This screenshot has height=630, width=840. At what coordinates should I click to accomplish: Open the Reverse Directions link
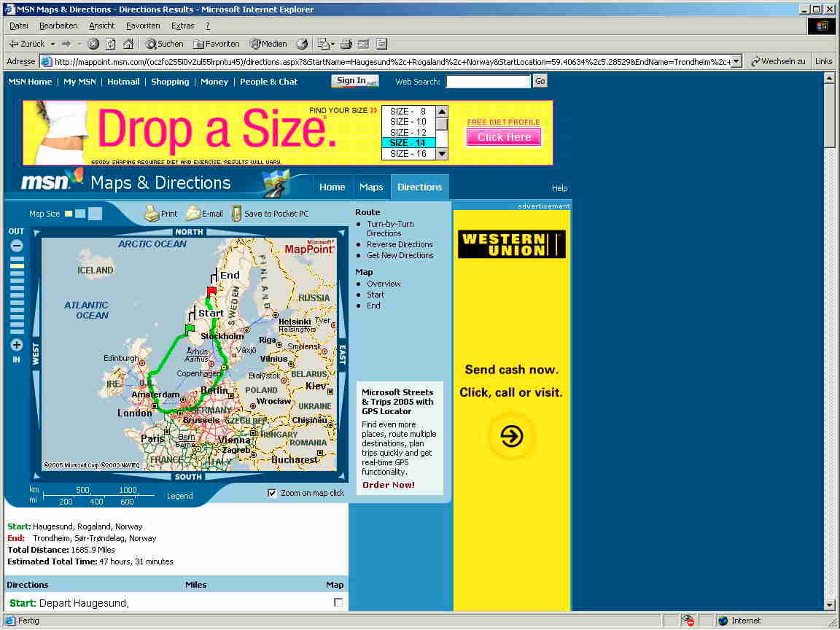pos(400,244)
